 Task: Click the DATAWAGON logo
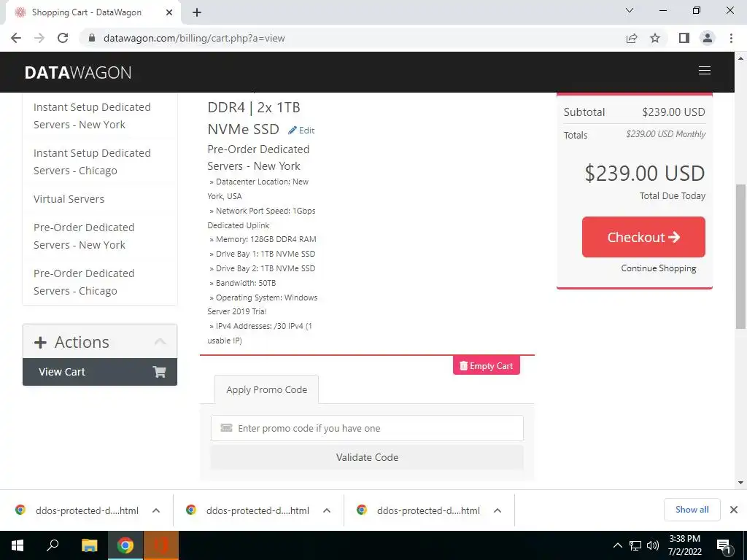click(78, 72)
